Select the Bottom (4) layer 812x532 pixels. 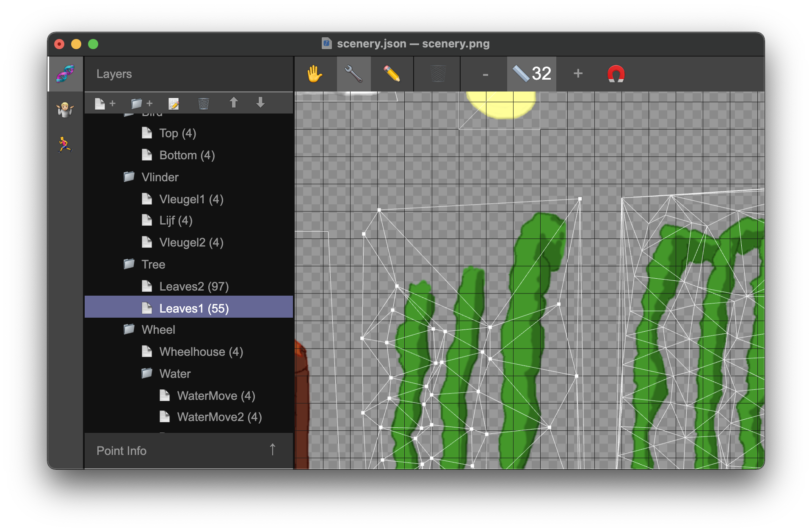click(189, 155)
